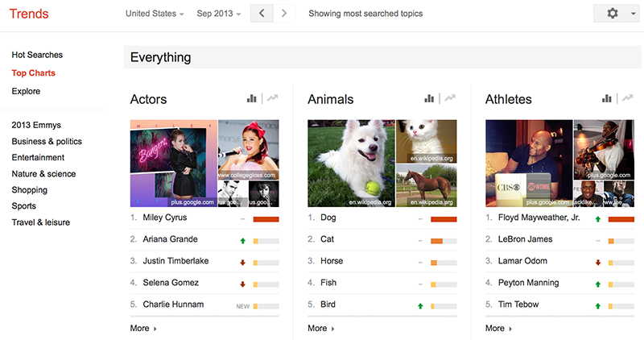Click red down arrow beside Selena Gomez
644x340 pixels.
pos(243,284)
